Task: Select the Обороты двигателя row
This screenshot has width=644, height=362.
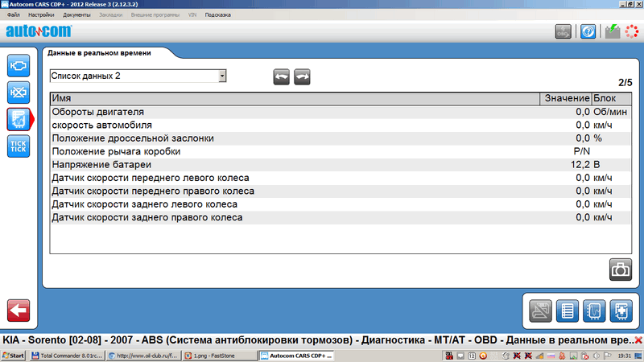Action: tap(341, 112)
